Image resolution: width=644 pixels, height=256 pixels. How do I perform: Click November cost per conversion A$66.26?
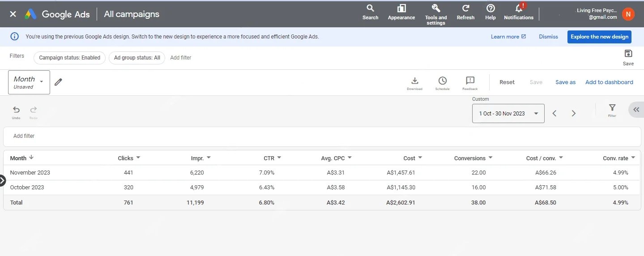pos(546,173)
